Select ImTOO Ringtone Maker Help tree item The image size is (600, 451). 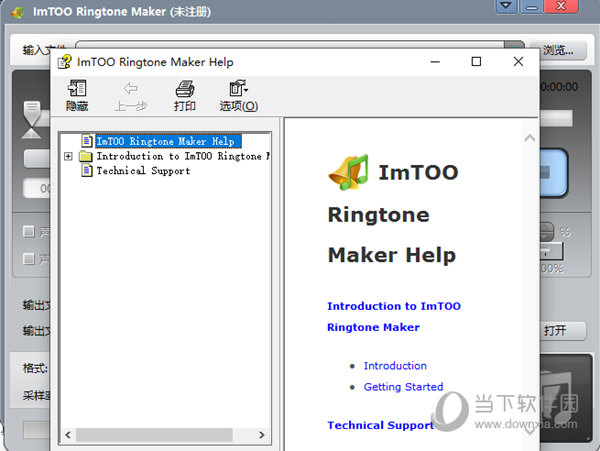pos(169,141)
